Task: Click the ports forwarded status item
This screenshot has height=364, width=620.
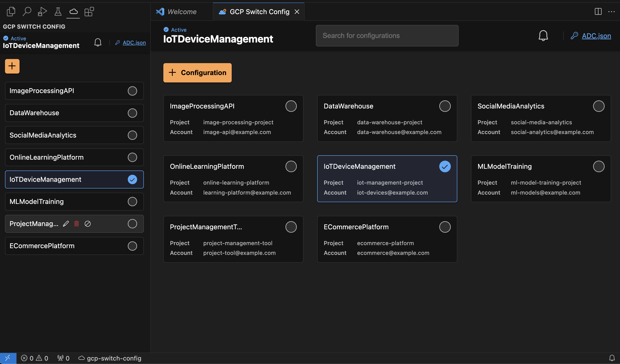Action: [x=63, y=358]
